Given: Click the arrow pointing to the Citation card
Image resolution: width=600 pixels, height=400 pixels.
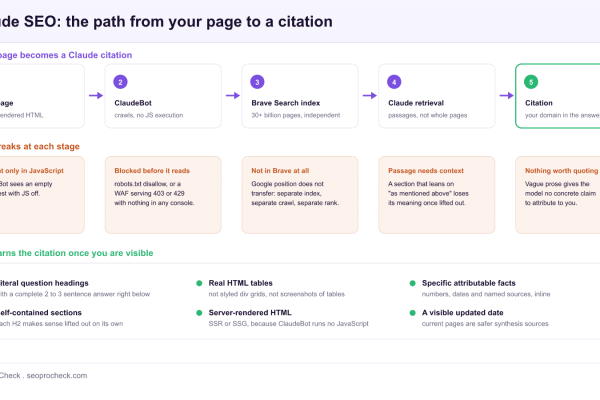Looking at the screenshot, I should tap(507, 95).
